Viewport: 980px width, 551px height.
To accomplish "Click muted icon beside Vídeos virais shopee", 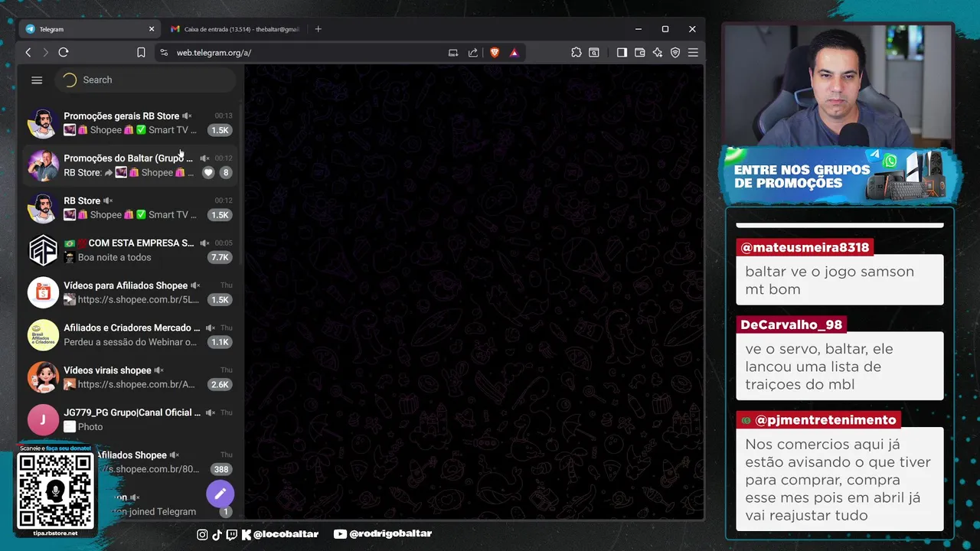I will [158, 370].
